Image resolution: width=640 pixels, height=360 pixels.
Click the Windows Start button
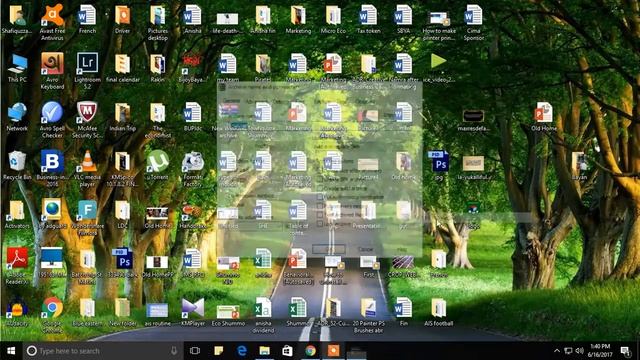(11, 351)
